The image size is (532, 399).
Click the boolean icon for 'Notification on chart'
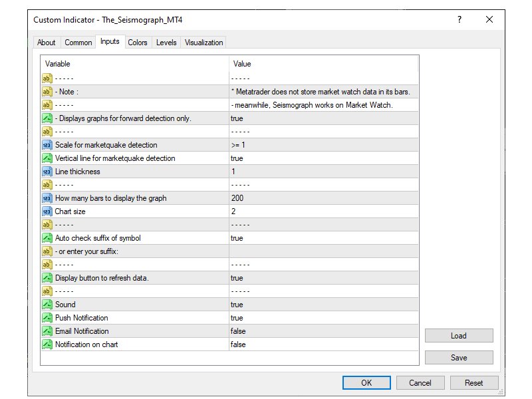(x=47, y=344)
